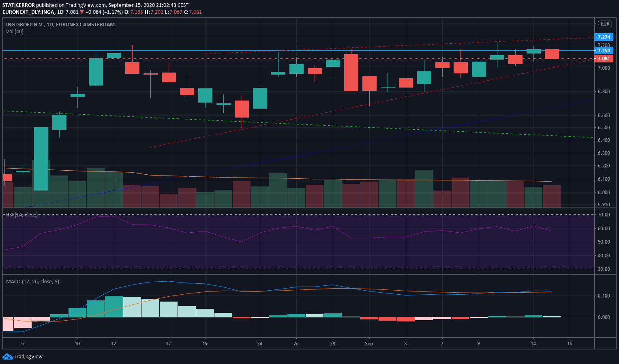Image resolution: width=619 pixels, height=364 pixels.
Task: Click the L:7.067 low value in header
Action: tap(173, 12)
